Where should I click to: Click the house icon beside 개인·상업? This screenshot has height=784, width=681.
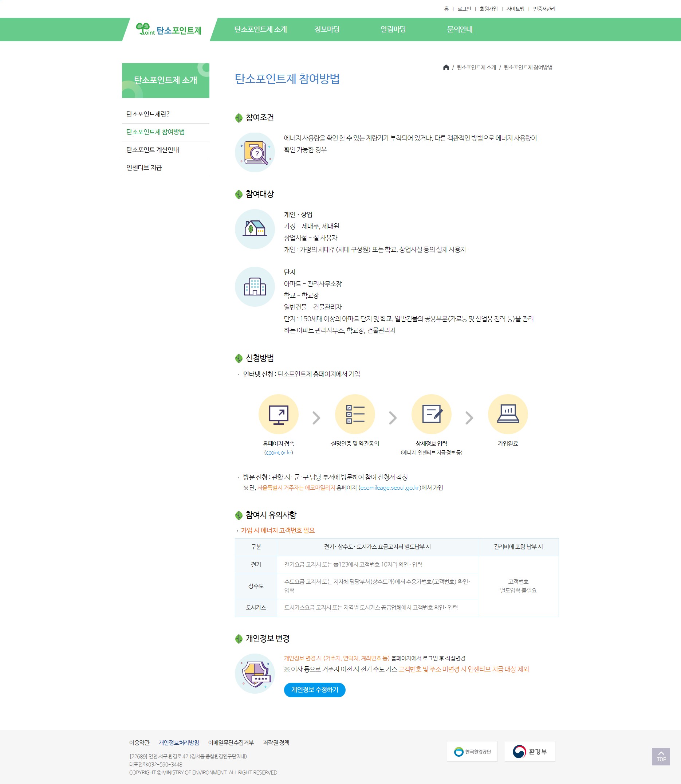click(255, 229)
